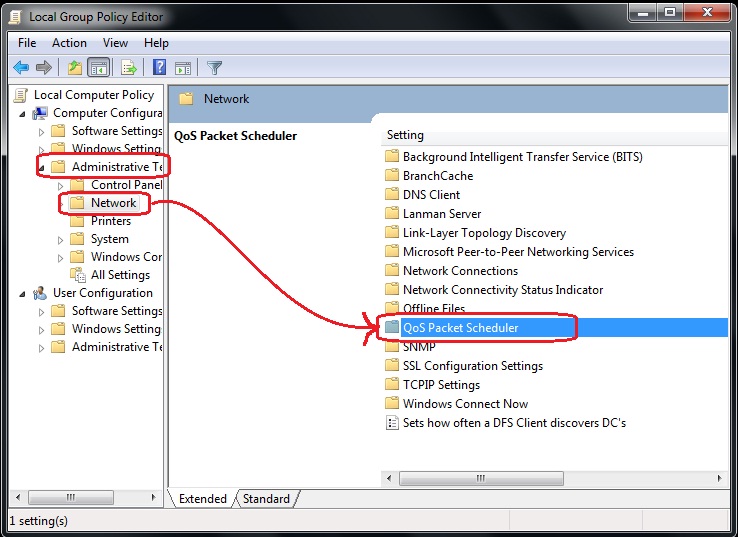Click right arrow of tree pane scrollbar
The image size is (738, 537).
tap(153, 497)
